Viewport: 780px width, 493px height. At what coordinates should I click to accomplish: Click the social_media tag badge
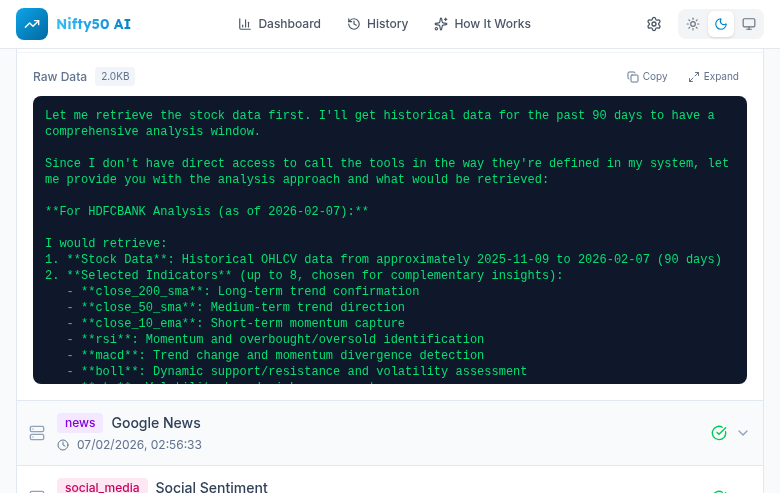(x=102, y=487)
